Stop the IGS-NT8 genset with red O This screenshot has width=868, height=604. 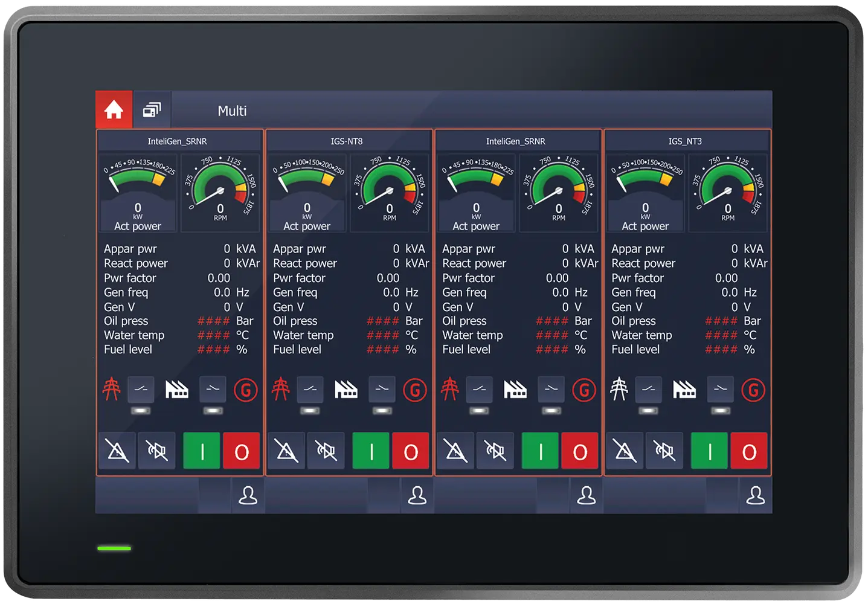(x=411, y=451)
